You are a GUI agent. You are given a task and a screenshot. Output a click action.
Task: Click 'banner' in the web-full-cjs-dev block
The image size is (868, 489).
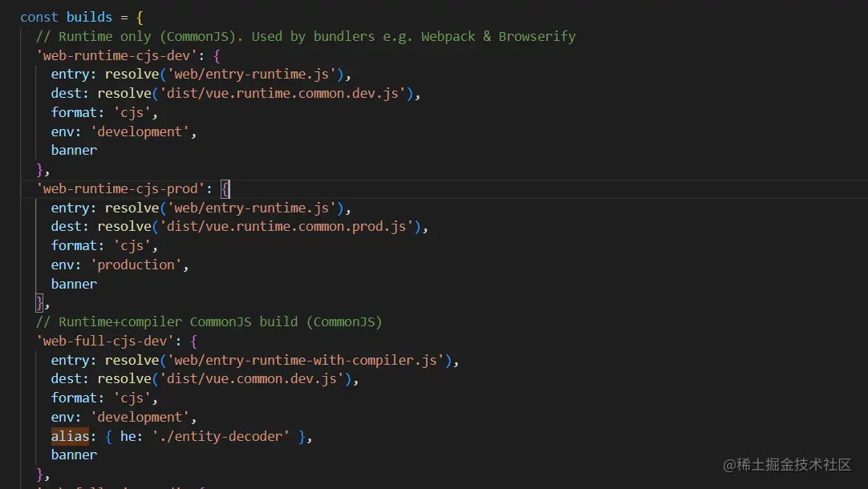[74, 455]
